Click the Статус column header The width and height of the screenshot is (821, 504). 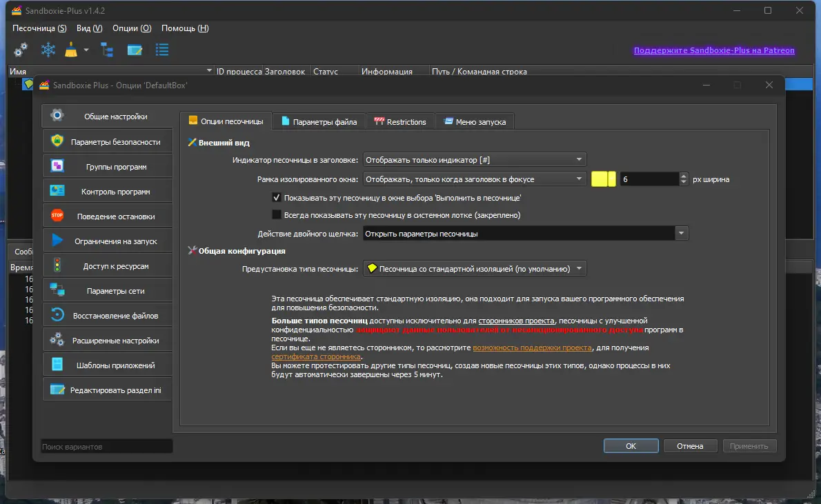[x=335, y=71]
